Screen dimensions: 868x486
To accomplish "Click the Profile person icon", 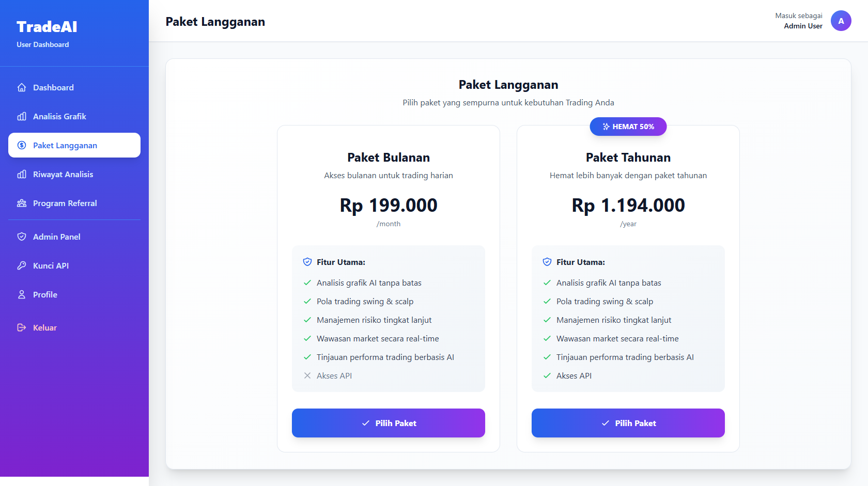I will coord(22,294).
